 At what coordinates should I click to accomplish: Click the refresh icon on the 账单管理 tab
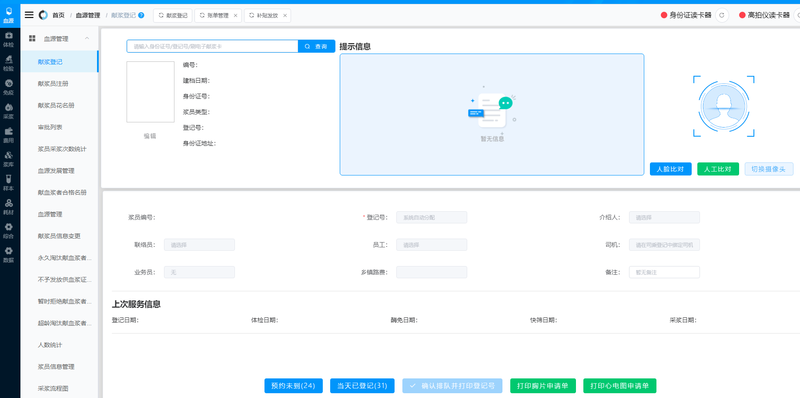203,15
